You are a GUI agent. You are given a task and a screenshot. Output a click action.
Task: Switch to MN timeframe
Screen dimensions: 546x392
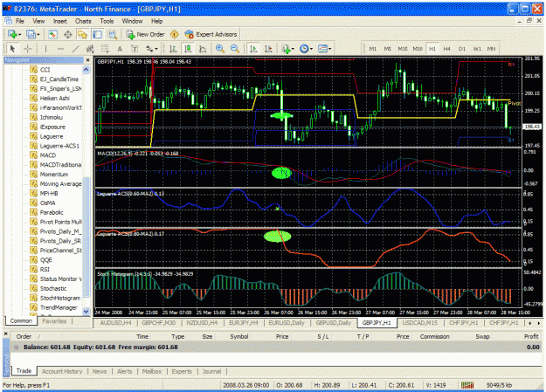coord(491,49)
